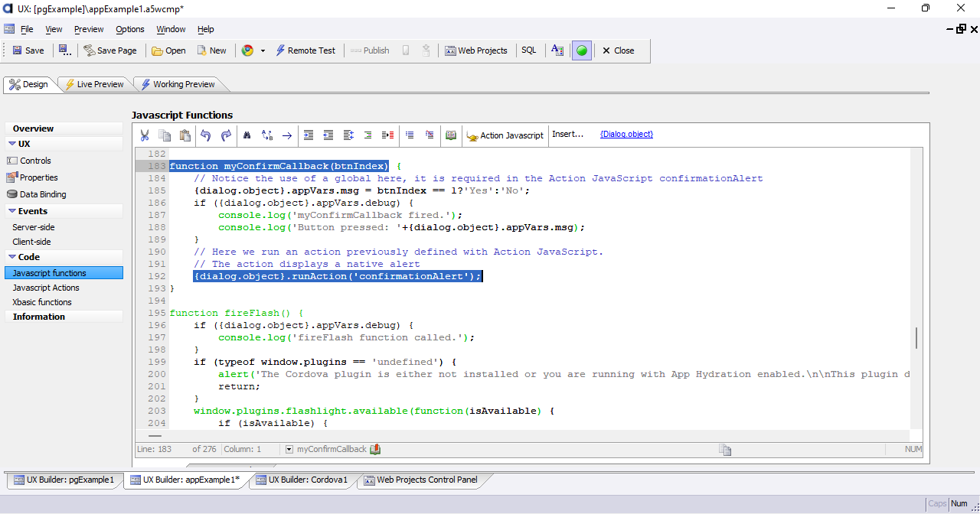Screen dimensions: 980x514
Task: Collapse the UX section in sidebar
Action: coord(13,144)
